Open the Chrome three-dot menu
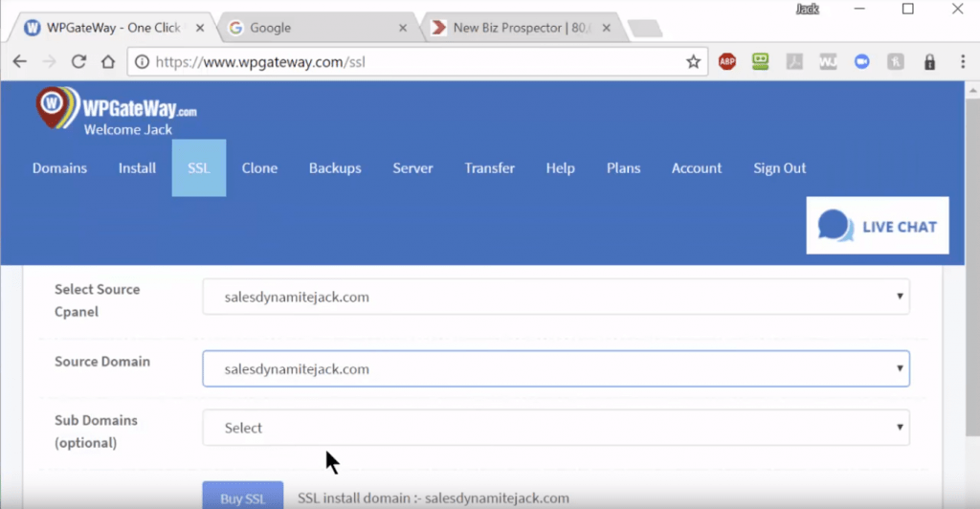Viewport: 980px width, 509px height. (x=963, y=62)
